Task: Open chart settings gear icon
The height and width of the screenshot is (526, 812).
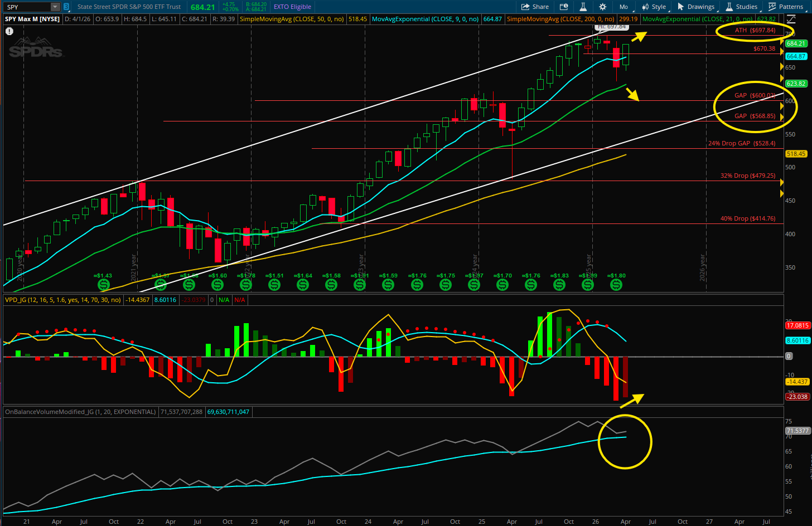Action: coord(602,7)
